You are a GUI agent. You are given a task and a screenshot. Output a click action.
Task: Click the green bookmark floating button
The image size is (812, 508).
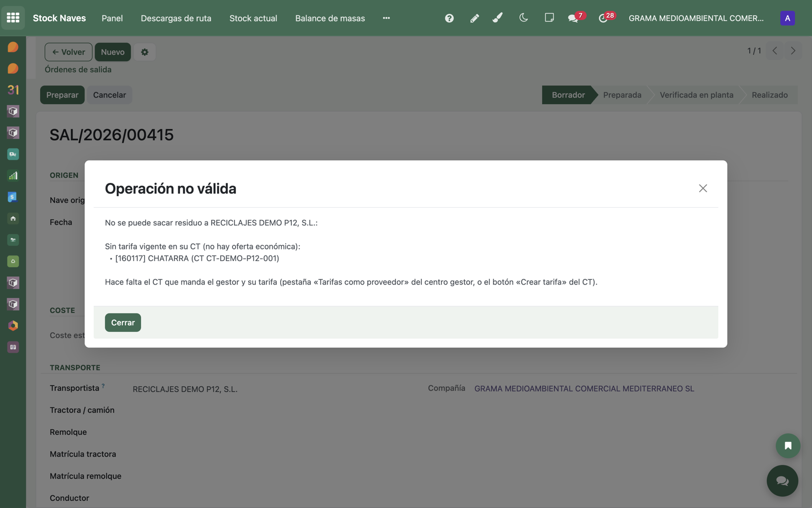tap(788, 446)
